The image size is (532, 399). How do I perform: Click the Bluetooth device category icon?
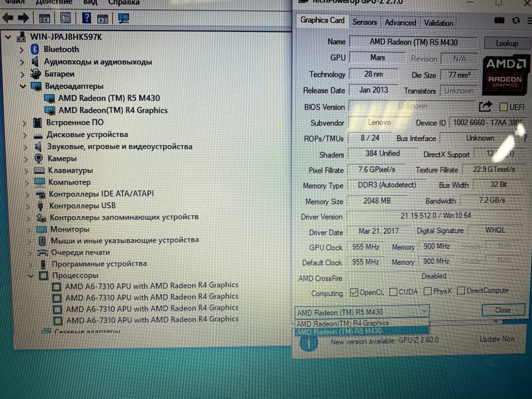(35, 49)
